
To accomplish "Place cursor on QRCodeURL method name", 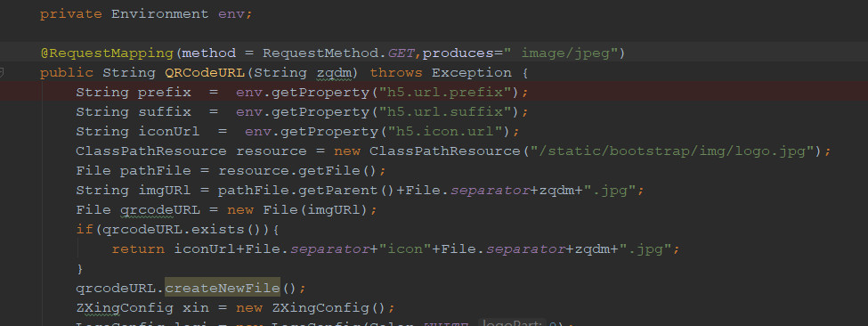I will pyautogui.click(x=204, y=72).
